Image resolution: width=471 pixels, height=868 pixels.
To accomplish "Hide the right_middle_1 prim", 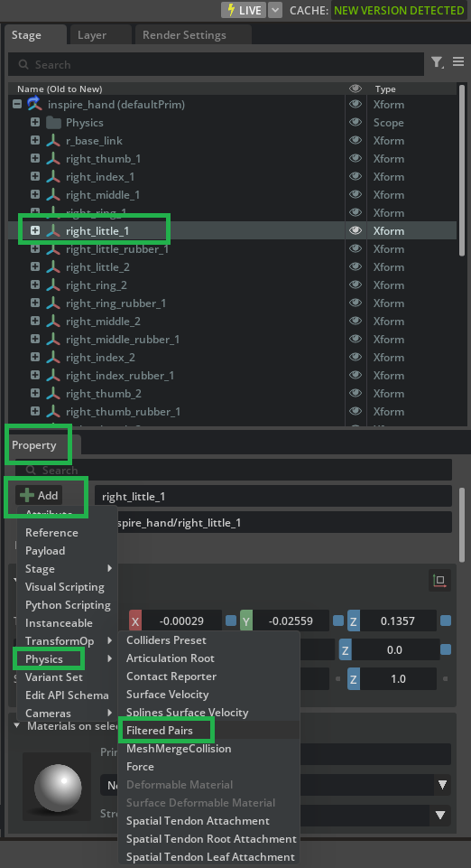I will tap(356, 195).
